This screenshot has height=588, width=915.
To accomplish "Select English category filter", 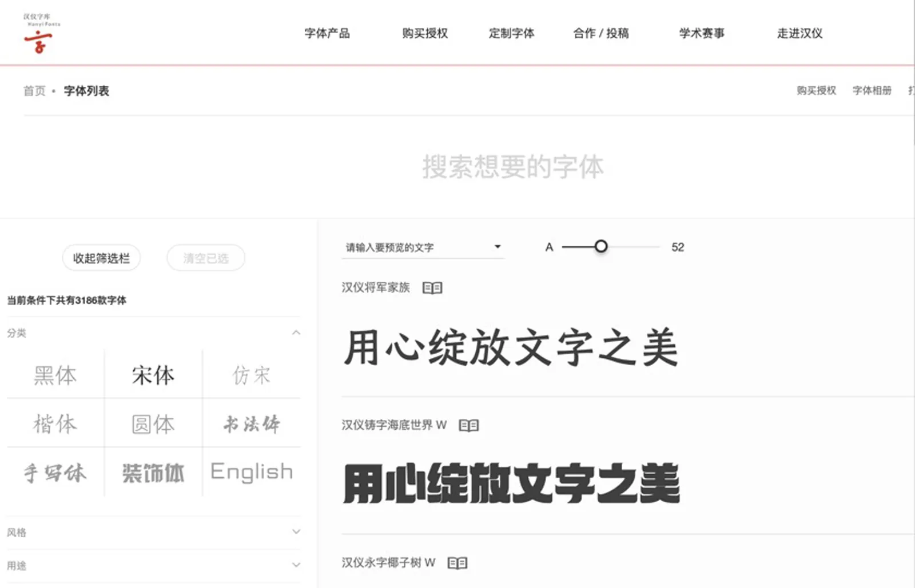I will coord(252,471).
